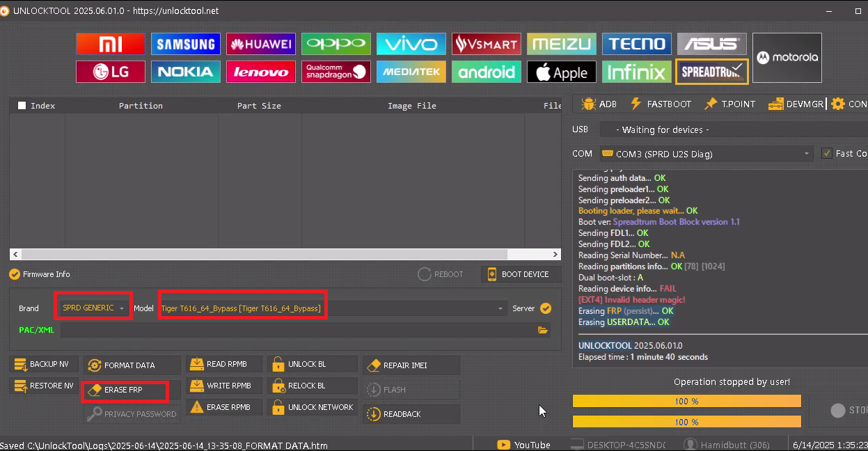Viewport: 868px width, 451px height.
Task: Click the ERASE RPMB button
Action: pyautogui.click(x=225, y=407)
